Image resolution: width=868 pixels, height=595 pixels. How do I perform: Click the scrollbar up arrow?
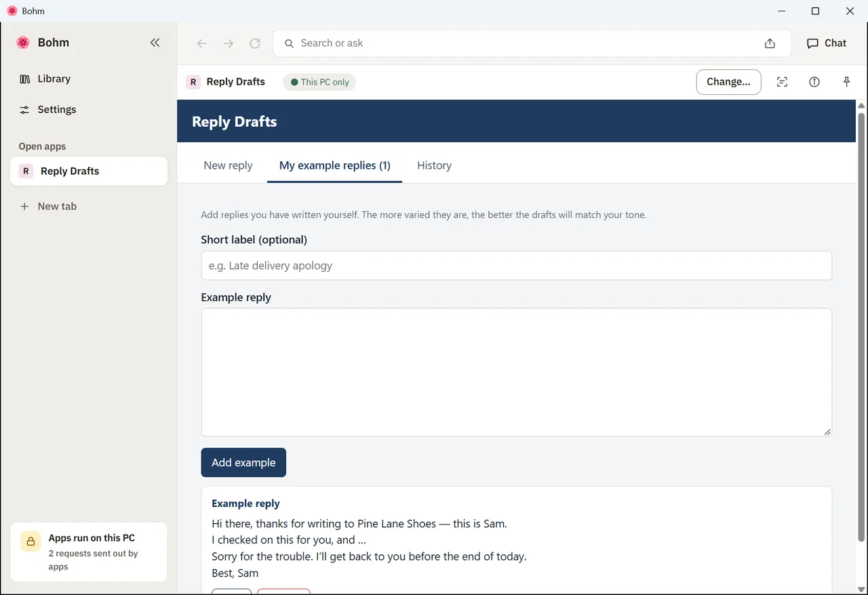tap(861, 106)
